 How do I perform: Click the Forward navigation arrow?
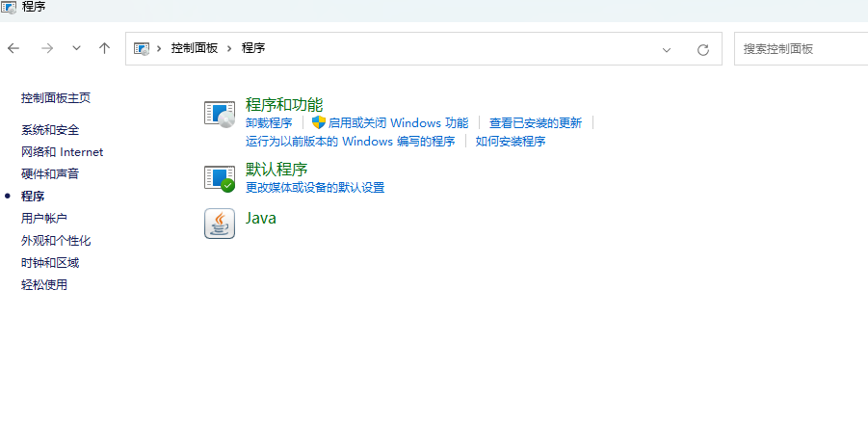(47, 49)
